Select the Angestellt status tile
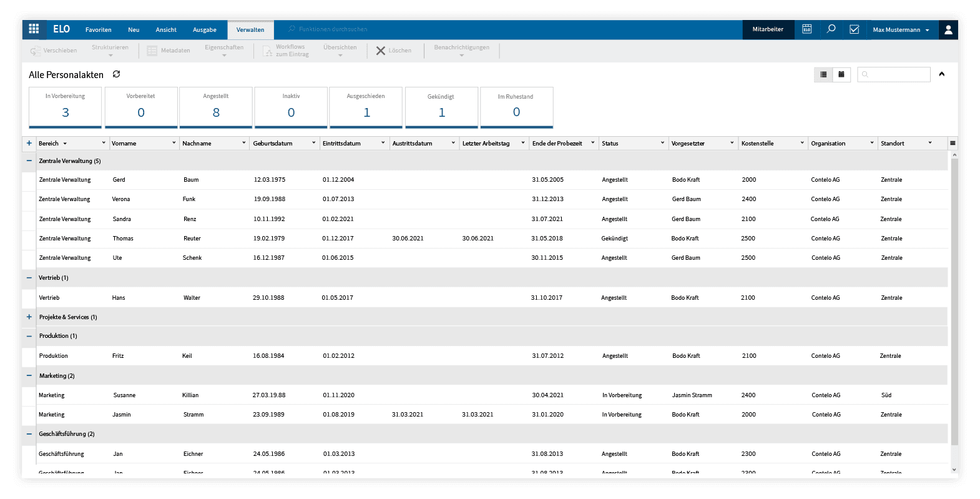Image resolution: width=980 pixels, height=499 pixels. (x=216, y=107)
